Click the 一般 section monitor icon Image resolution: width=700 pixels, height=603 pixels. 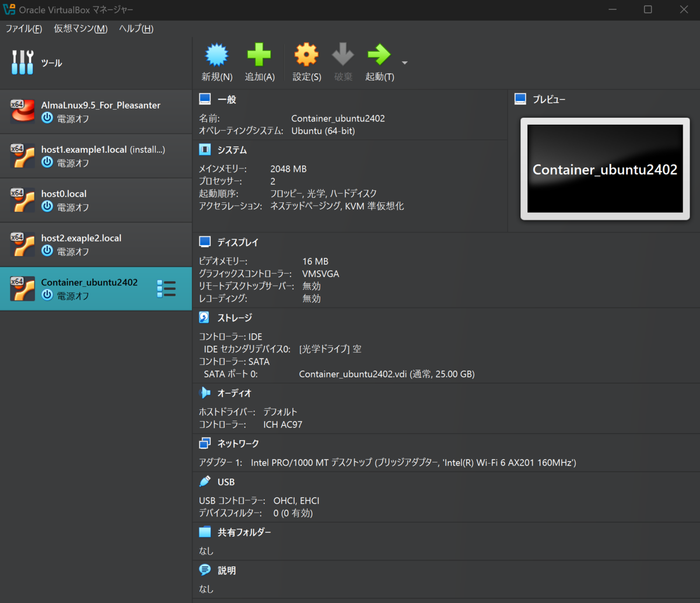[x=205, y=99]
